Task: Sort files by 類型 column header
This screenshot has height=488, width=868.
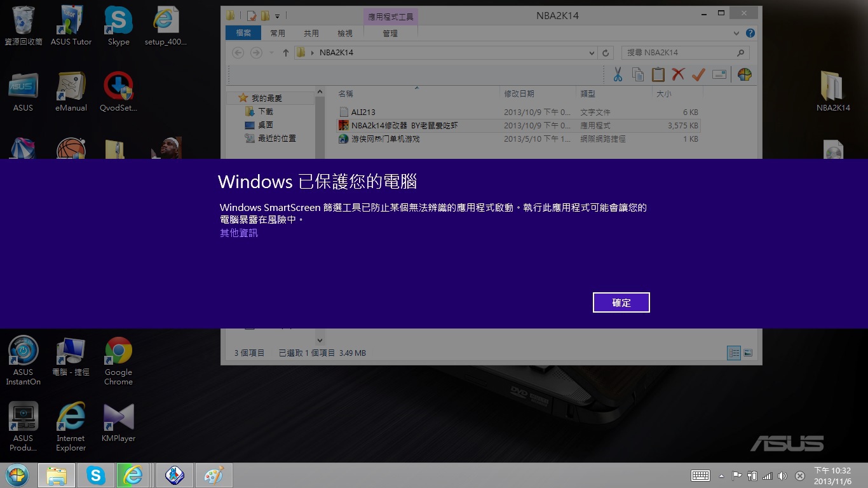Action: click(x=614, y=93)
